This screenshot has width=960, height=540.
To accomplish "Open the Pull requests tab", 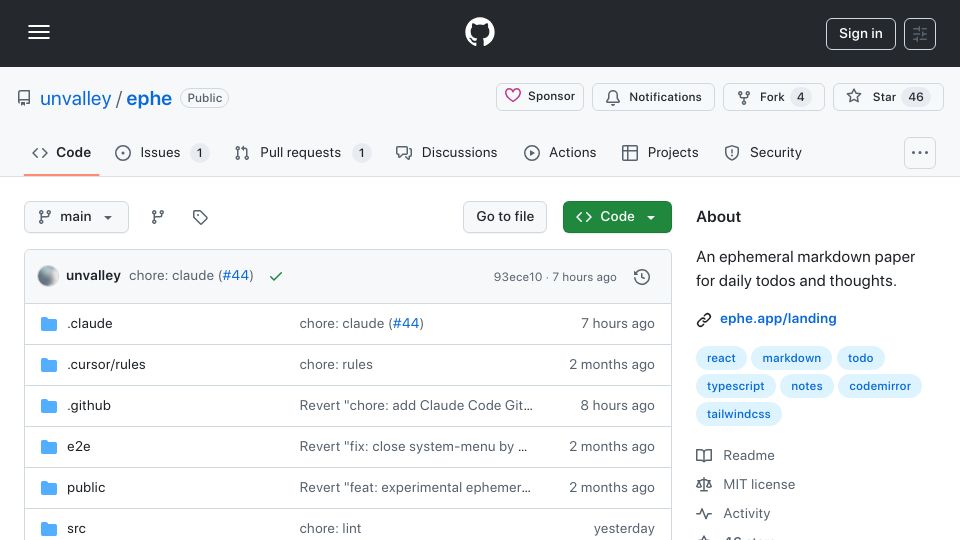I will point(302,152).
